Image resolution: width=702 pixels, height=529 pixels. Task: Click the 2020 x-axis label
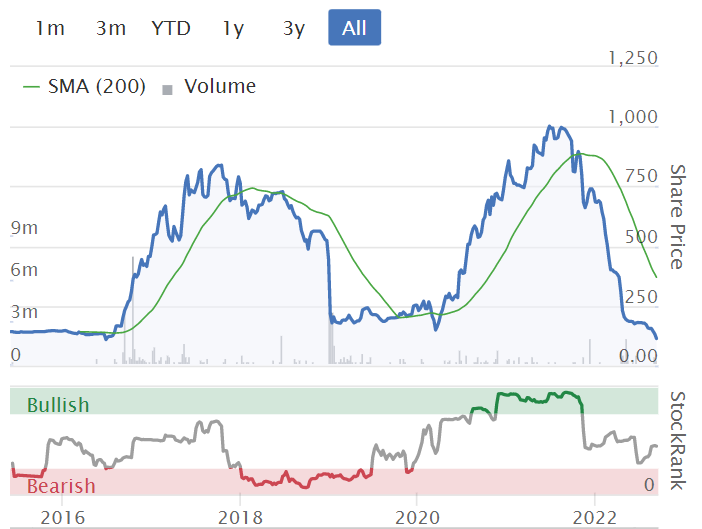(x=417, y=517)
